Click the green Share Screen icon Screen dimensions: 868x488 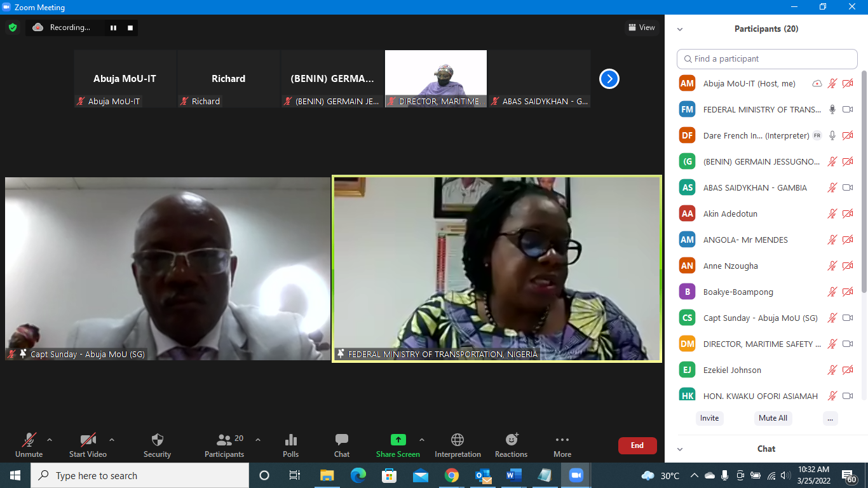coord(398,440)
